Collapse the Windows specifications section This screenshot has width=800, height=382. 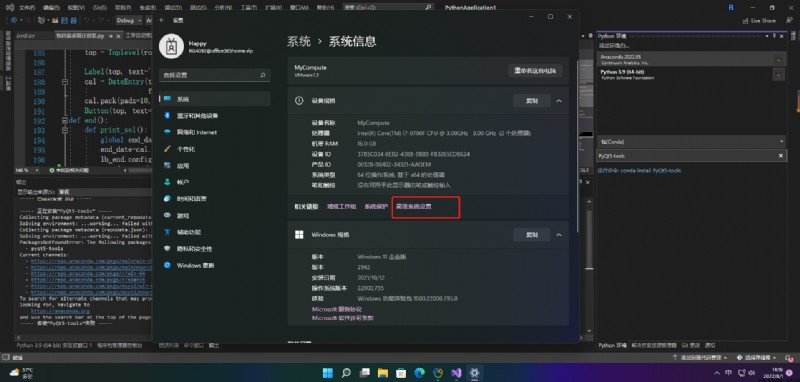coord(559,235)
